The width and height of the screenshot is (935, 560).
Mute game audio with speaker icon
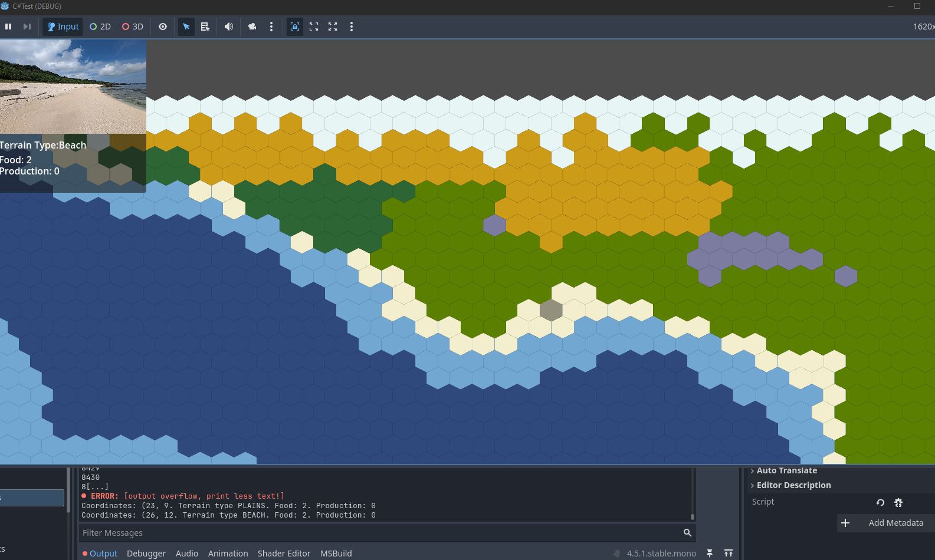tap(229, 27)
